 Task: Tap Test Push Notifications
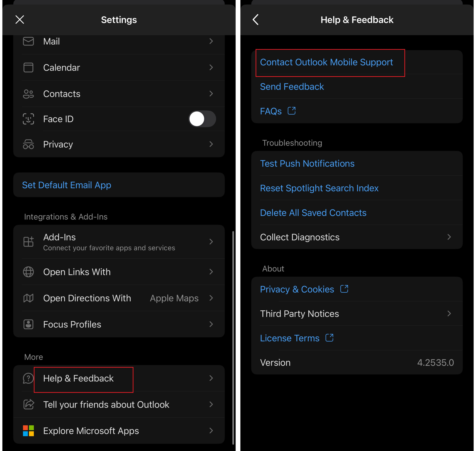coord(357,164)
